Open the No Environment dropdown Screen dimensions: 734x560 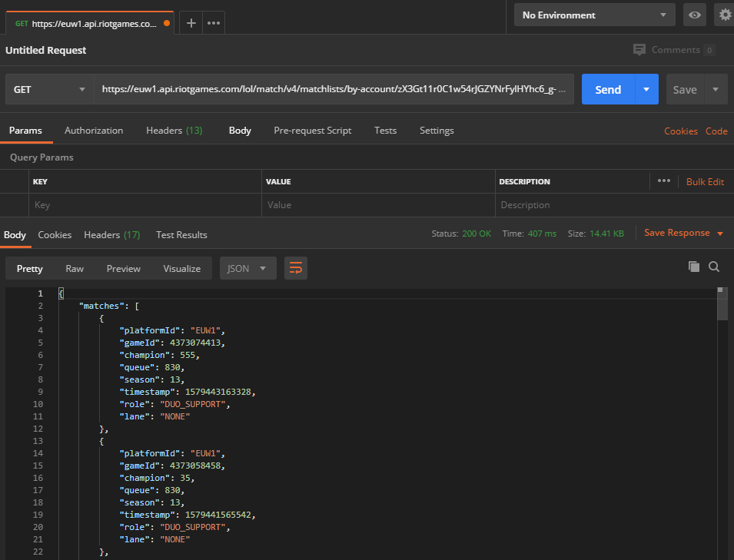click(595, 15)
